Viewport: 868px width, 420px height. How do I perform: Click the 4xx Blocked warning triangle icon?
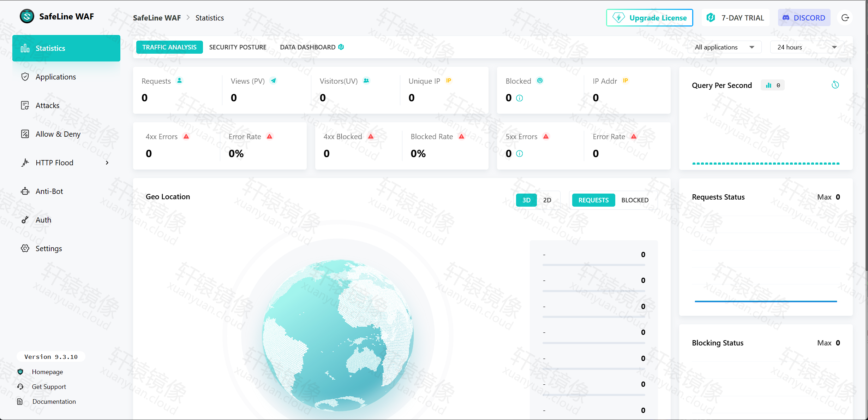pyautogui.click(x=371, y=136)
